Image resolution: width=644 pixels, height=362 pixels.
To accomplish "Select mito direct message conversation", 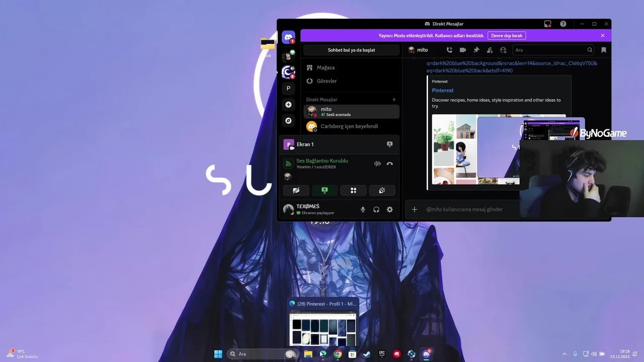I will click(351, 112).
